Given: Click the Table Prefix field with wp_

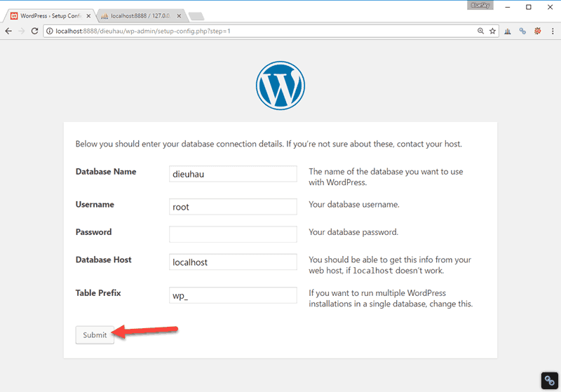Looking at the screenshot, I should [233, 295].
